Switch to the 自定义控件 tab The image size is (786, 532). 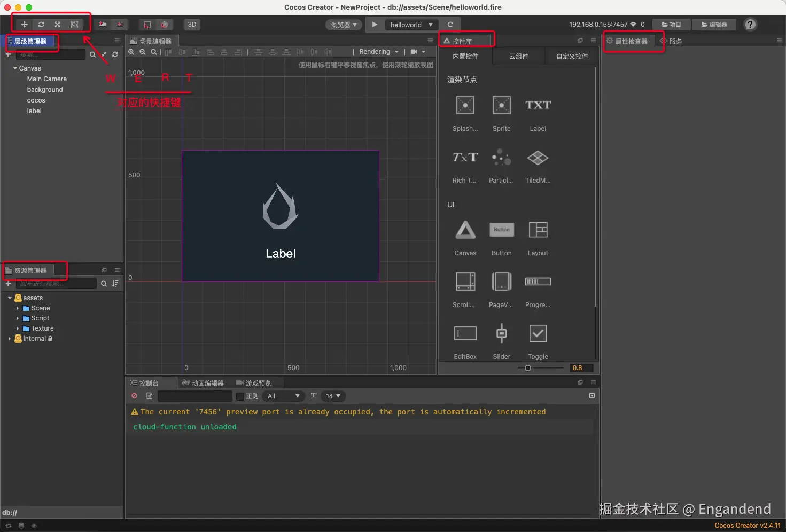tap(572, 57)
